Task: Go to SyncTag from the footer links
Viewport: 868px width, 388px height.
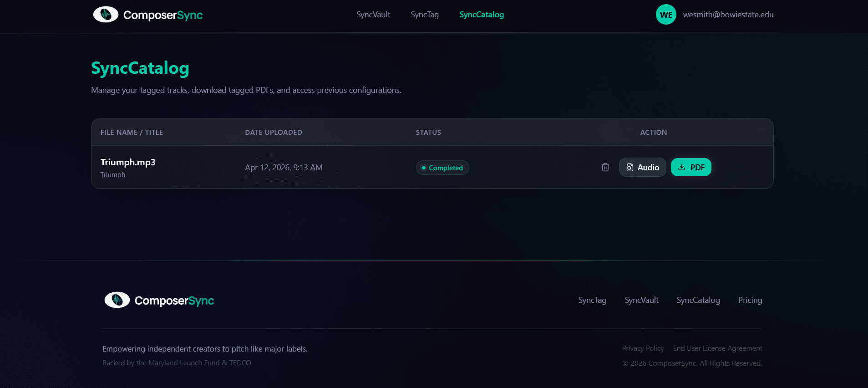Action: pyautogui.click(x=592, y=300)
